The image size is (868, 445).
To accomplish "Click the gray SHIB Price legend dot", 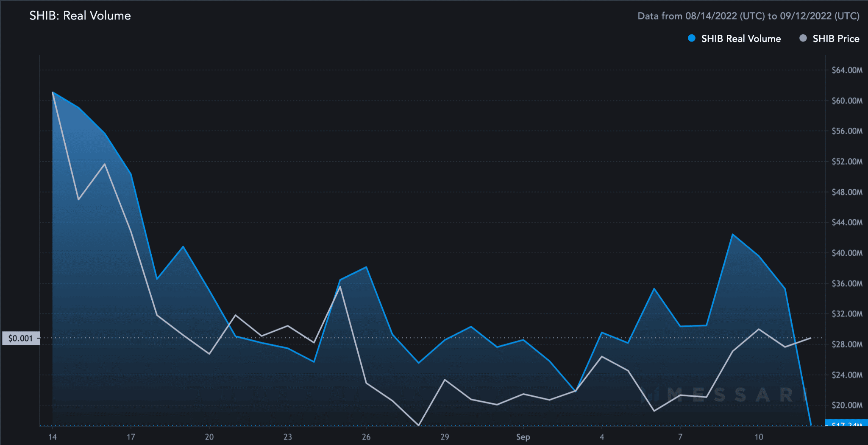I will pos(803,38).
